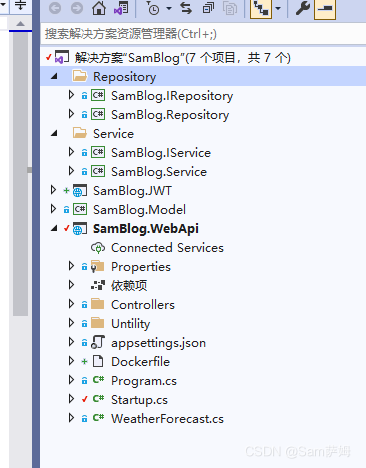
Task: Expand the Startup.cs node
Action: click(x=71, y=399)
